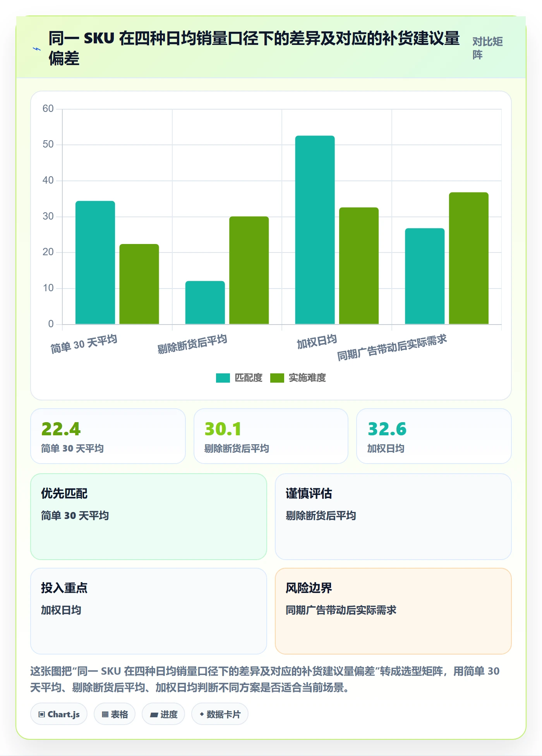
Task: Click the 60 y-axis tick label
Action: (x=48, y=109)
